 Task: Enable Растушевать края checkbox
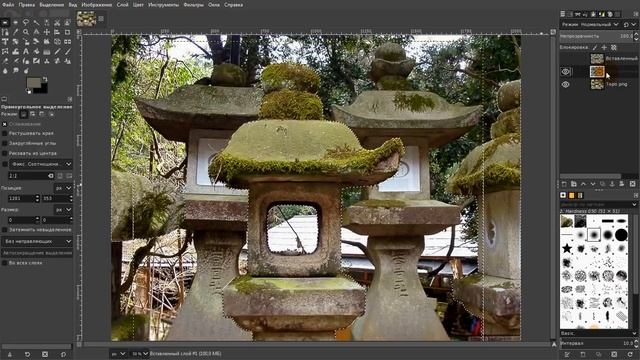click(4, 133)
